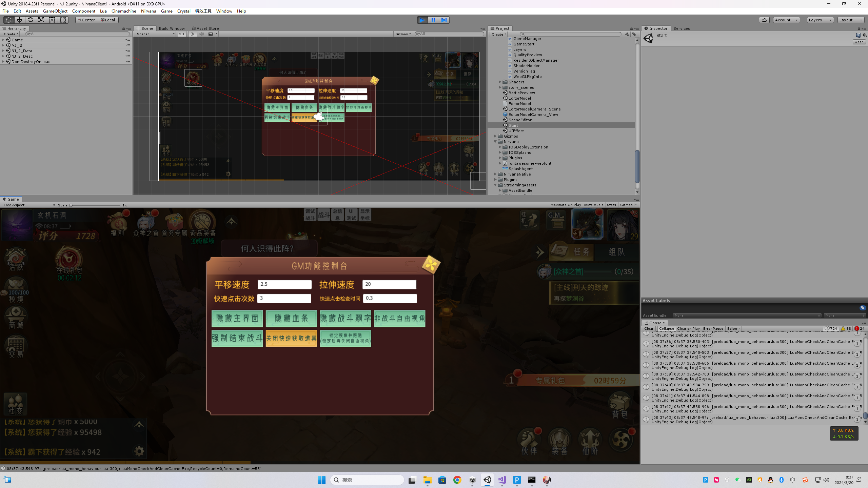The height and width of the screenshot is (488, 868).
Task: Toggle 2D mode in Scene view
Action: coord(182,34)
